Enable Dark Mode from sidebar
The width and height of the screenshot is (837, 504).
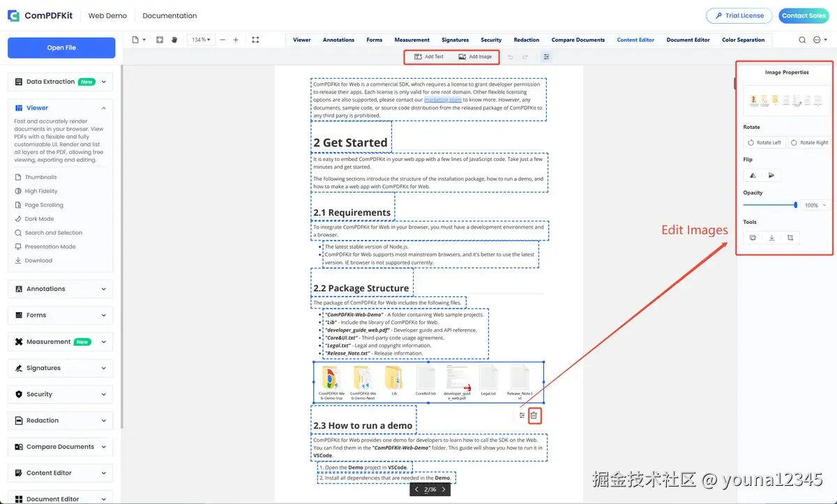coord(39,219)
